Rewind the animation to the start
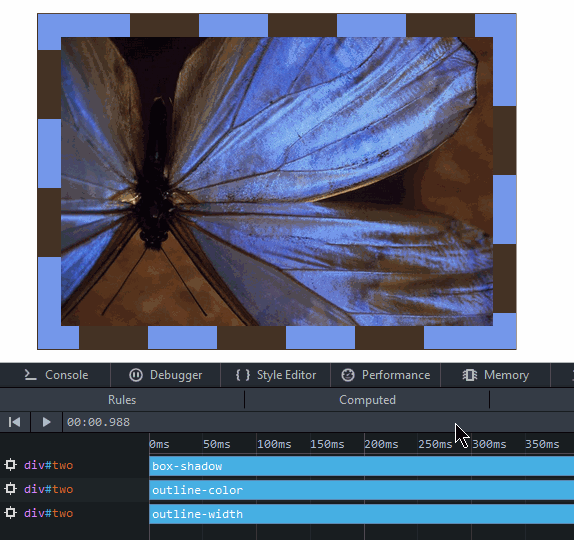 (x=15, y=422)
